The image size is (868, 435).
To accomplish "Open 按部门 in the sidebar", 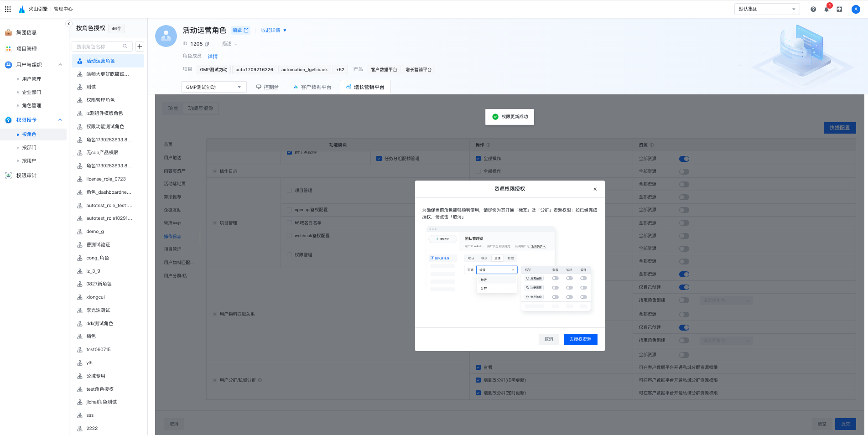I will point(29,148).
